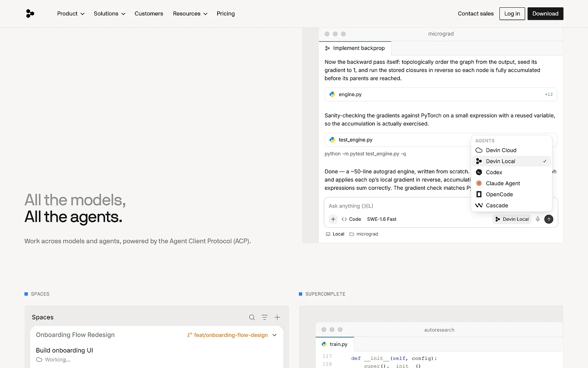588x368 pixels.
Task: Click the Cascade wave icon
Action: tap(479, 205)
